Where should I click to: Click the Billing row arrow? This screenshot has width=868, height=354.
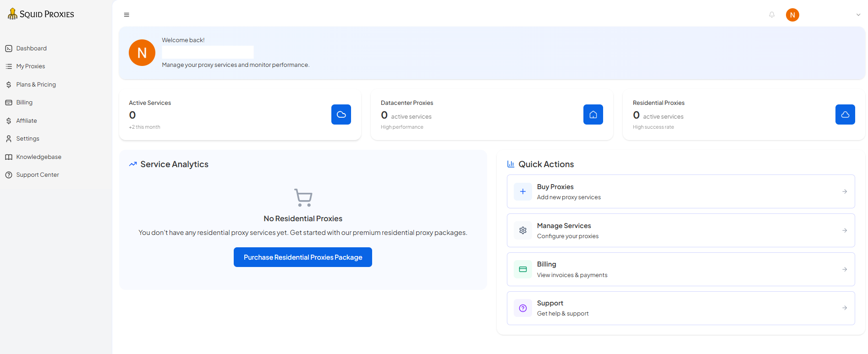[x=845, y=269]
